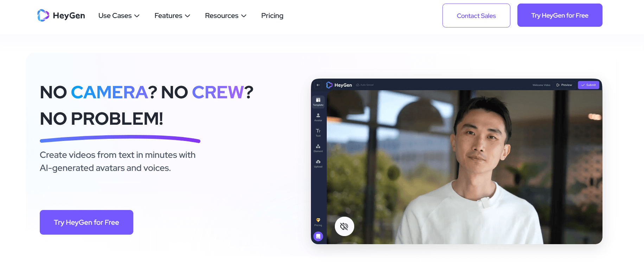Click the Preview button in the editor
Image resolution: width=644 pixels, height=272 pixels.
(x=564, y=85)
